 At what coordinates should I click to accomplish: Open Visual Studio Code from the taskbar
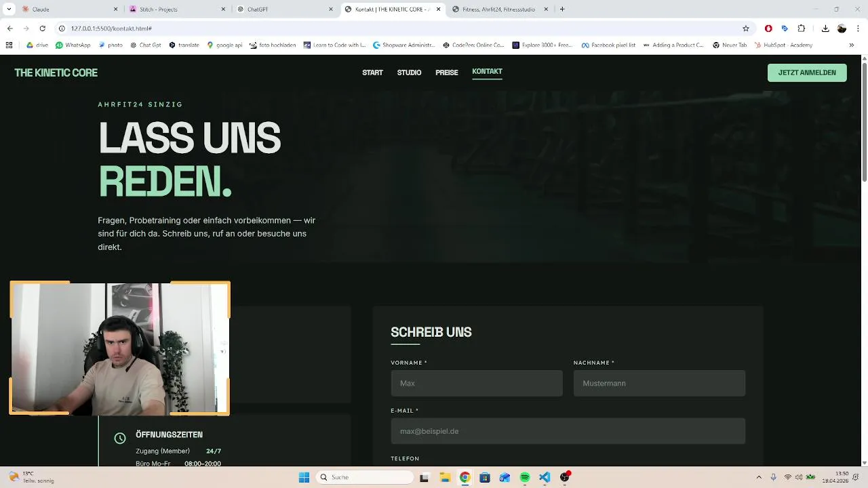tap(545, 477)
